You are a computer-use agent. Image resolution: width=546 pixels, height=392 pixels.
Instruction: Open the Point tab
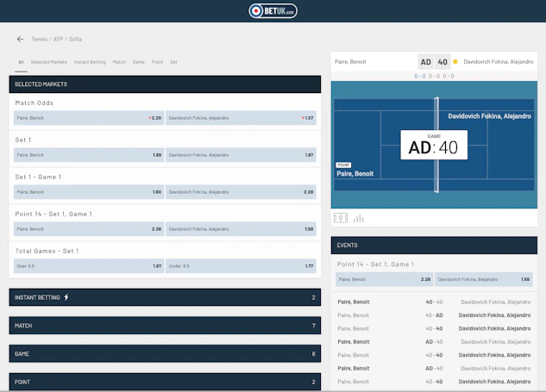tap(157, 62)
